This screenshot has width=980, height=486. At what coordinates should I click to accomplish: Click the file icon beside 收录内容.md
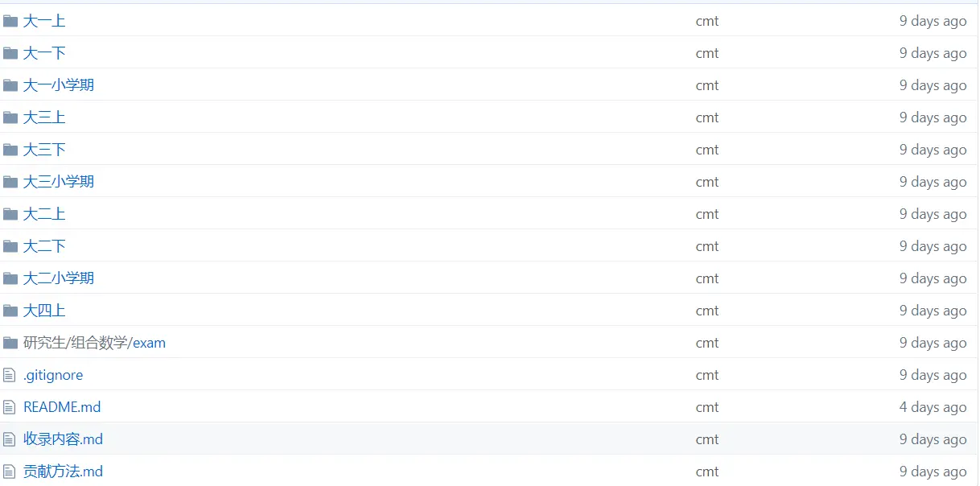tap(10, 439)
